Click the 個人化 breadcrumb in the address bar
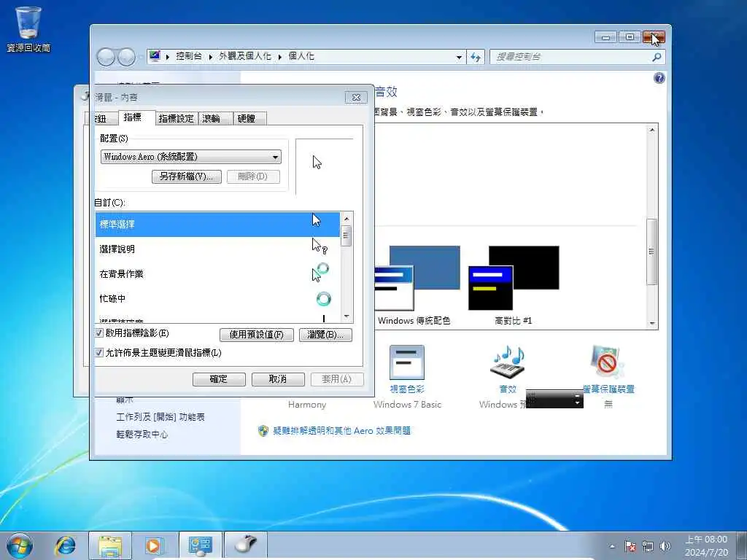Image resolution: width=747 pixels, height=560 pixels. pos(301,56)
